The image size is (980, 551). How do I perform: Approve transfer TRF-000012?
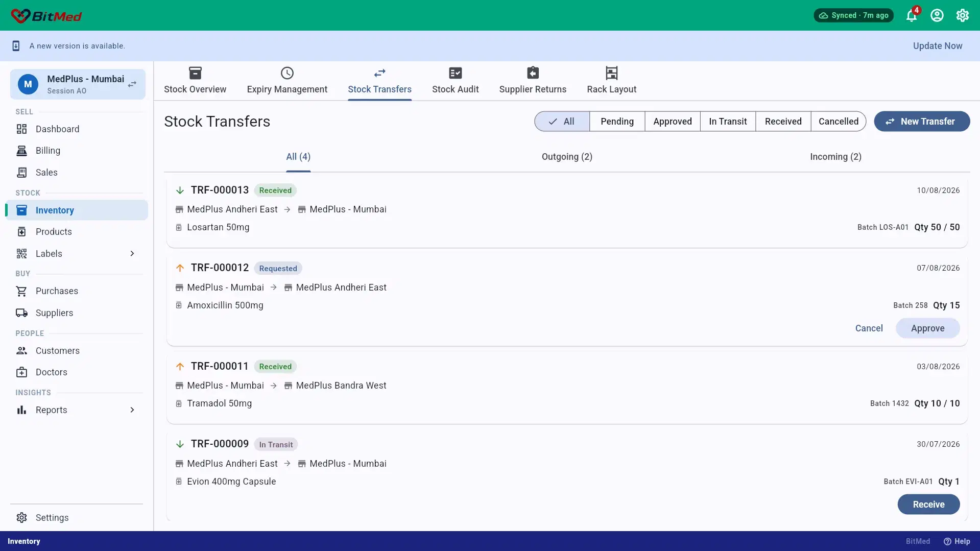pos(927,328)
